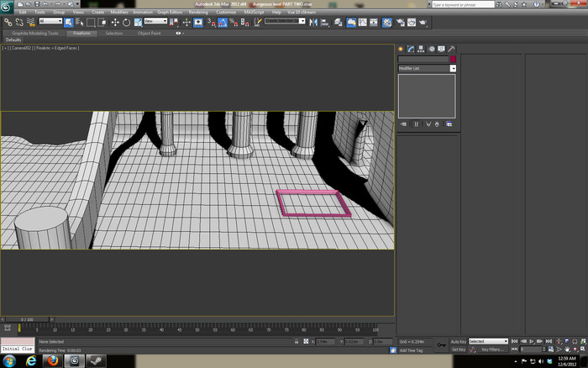Image resolution: width=588 pixels, height=368 pixels.
Task: Open the Graph Editors menu
Action: pos(170,12)
